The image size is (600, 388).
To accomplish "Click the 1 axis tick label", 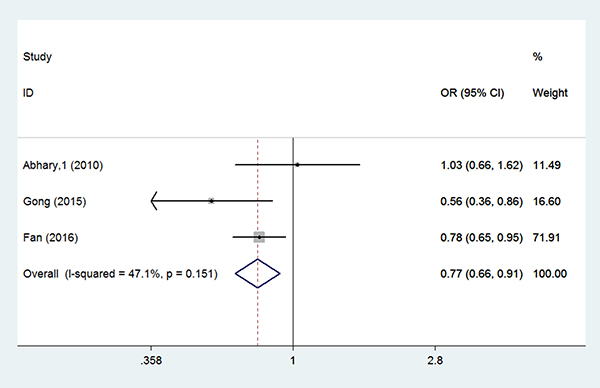I will click(293, 360).
